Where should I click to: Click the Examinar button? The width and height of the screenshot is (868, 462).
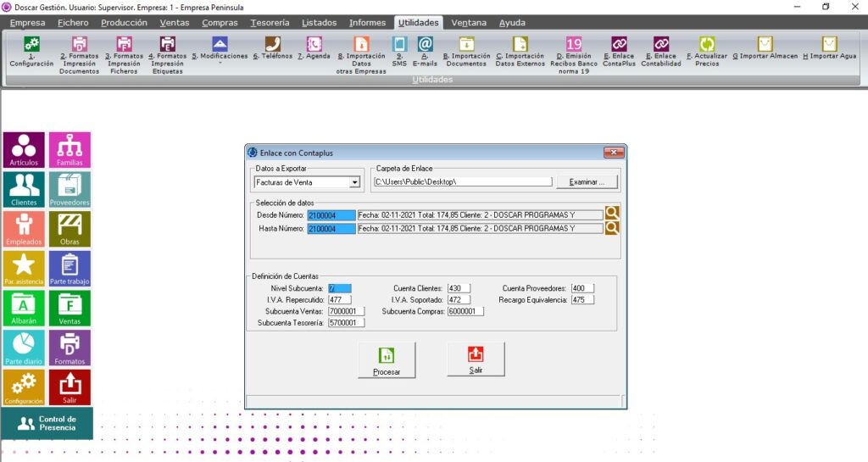(587, 181)
